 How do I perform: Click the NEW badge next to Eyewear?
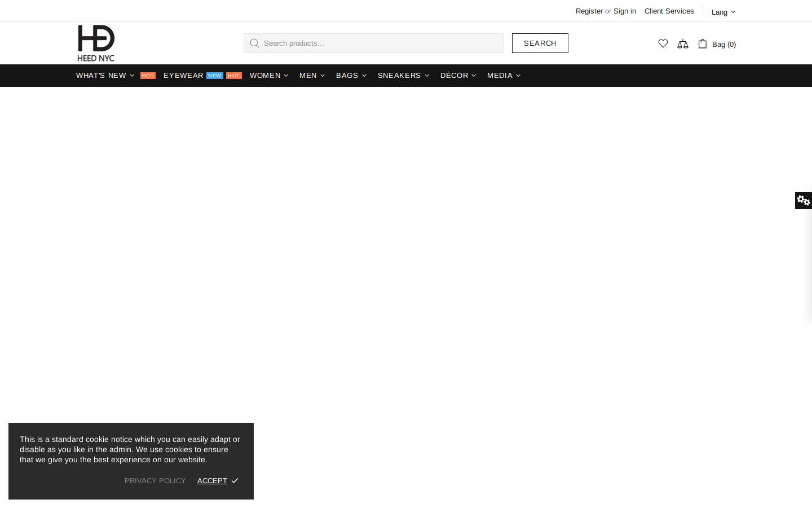pos(215,76)
